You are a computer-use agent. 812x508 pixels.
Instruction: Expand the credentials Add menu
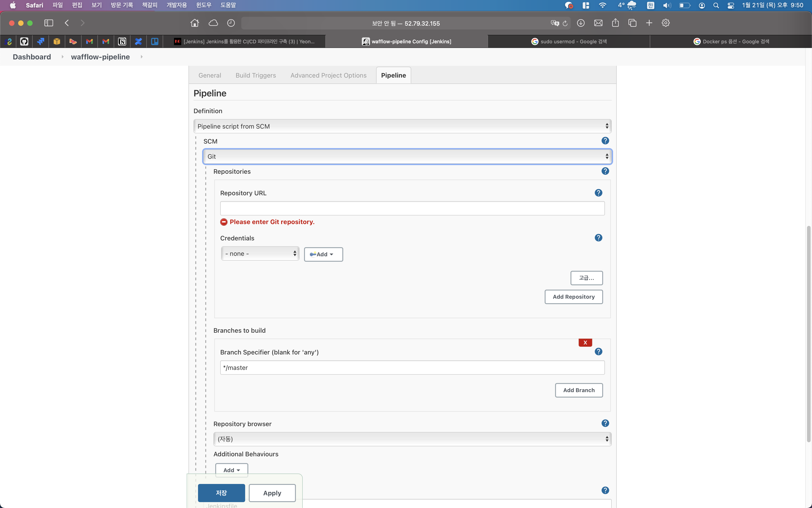(324, 254)
